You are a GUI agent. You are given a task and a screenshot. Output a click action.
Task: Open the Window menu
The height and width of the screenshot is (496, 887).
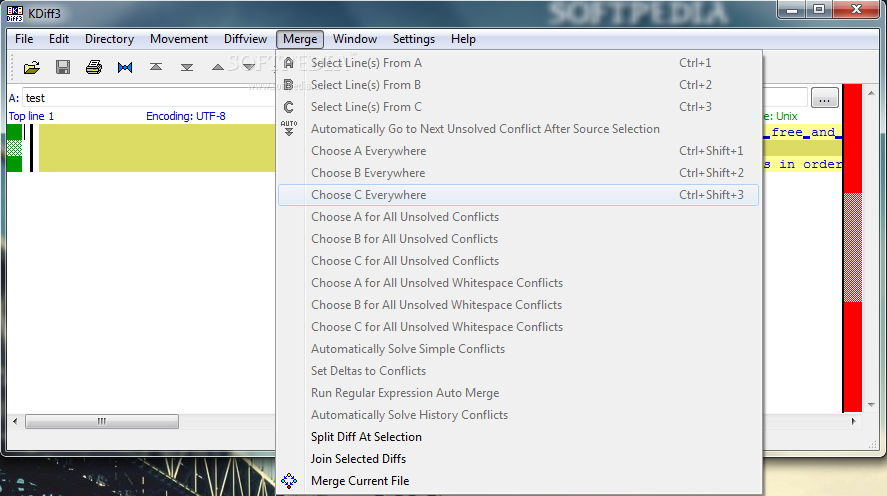point(355,39)
